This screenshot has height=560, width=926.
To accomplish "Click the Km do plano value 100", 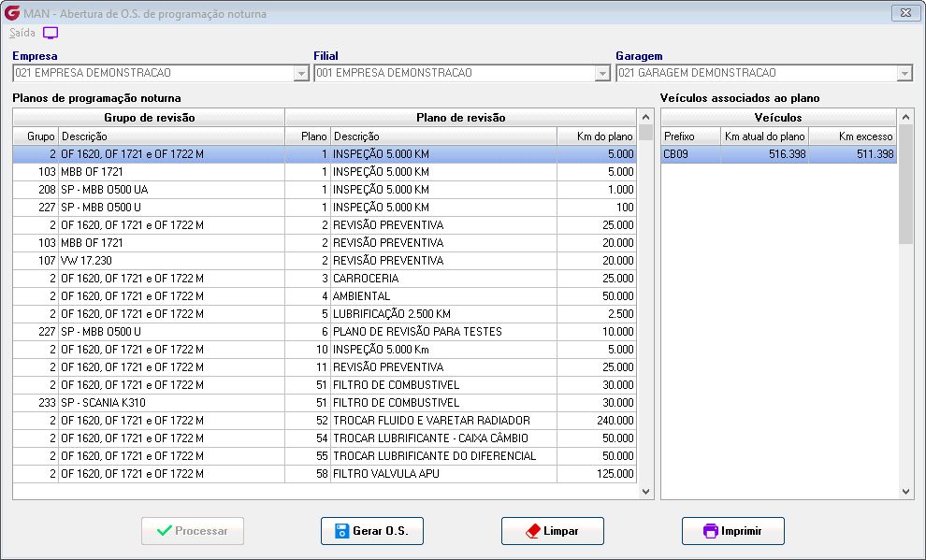I will point(625,208).
